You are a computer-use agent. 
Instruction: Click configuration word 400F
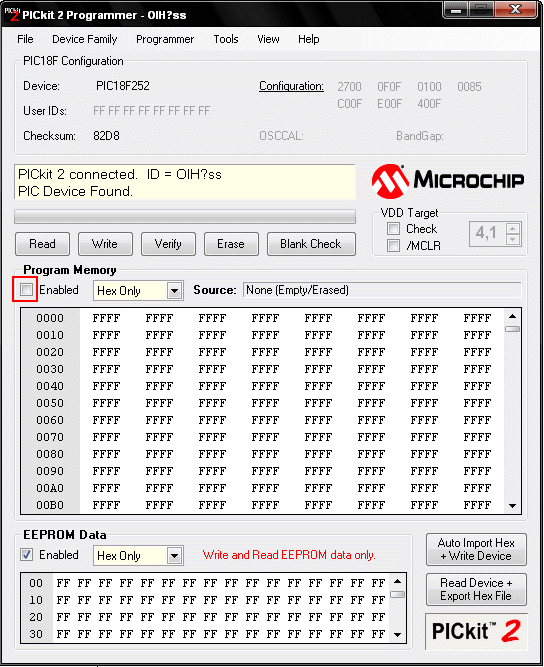coord(429,104)
